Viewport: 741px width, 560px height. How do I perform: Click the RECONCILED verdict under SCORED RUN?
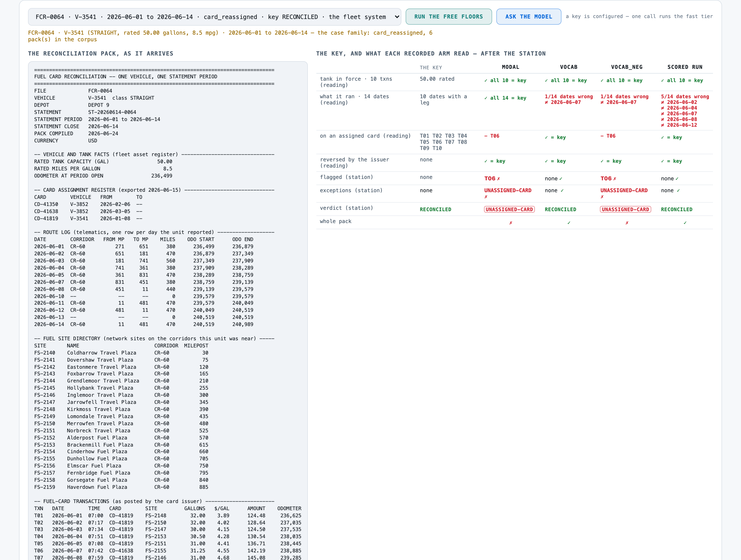[677, 210]
